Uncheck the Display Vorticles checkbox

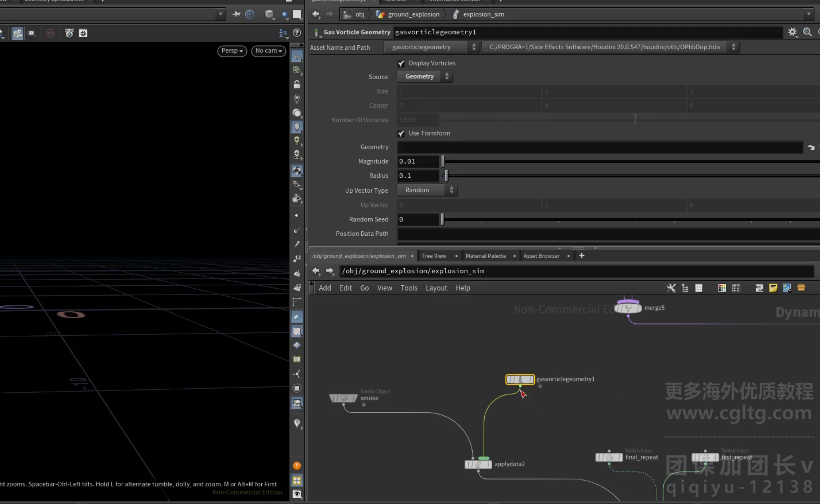pyautogui.click(x=401, y=63)
